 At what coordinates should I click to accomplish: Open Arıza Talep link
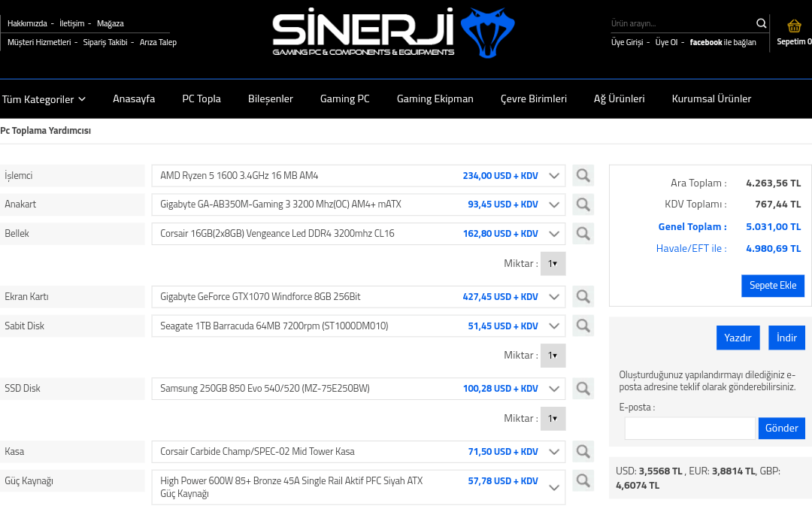158,42
